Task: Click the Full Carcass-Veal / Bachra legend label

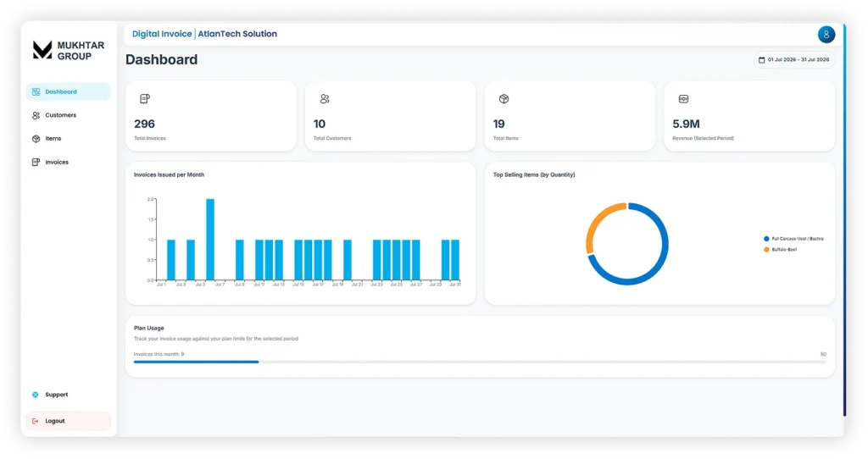Action: coord(798,239)
